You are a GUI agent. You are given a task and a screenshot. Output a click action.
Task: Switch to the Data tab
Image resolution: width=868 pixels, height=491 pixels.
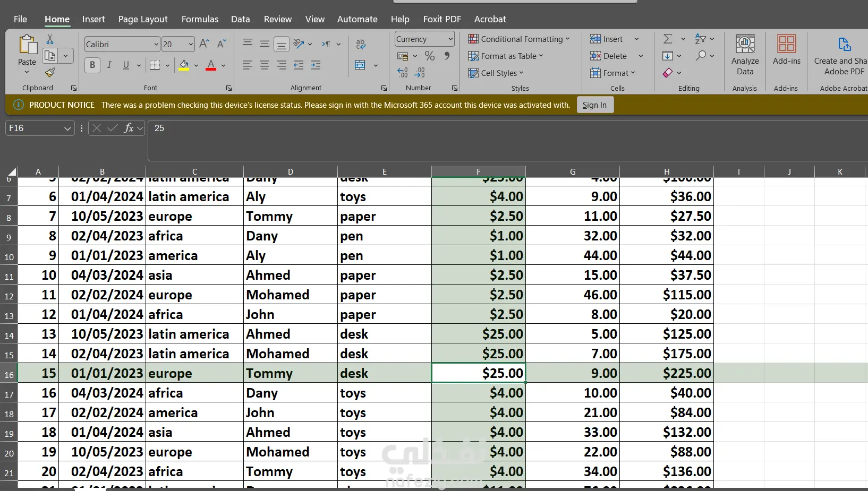240,19
